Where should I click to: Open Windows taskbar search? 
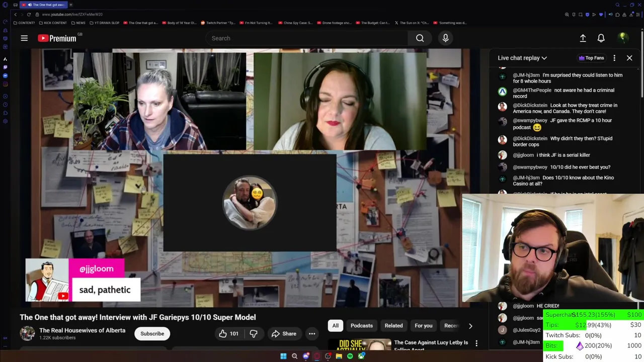point(294,356)
